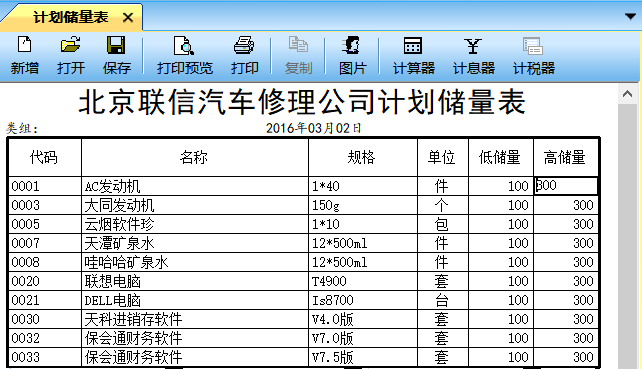Image resolution: width=642 pixels, height=369 pixels.
Task: Select the code cell 0003
Action: [45, 205]
